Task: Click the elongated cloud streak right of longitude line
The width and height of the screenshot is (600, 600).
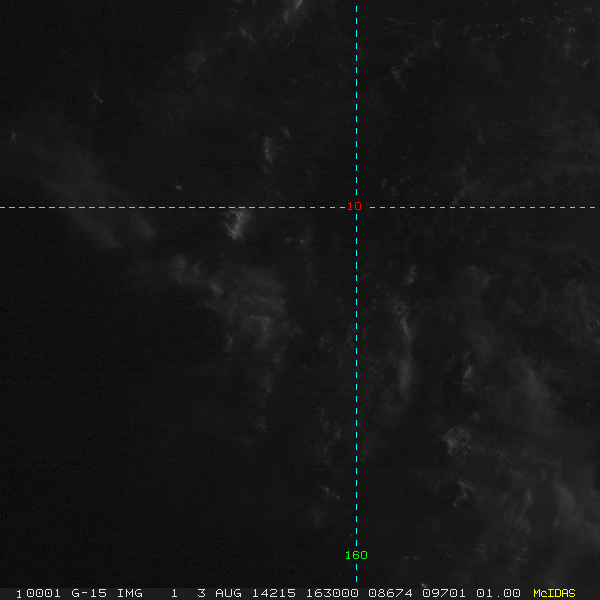Action: [x=404, y=350]
